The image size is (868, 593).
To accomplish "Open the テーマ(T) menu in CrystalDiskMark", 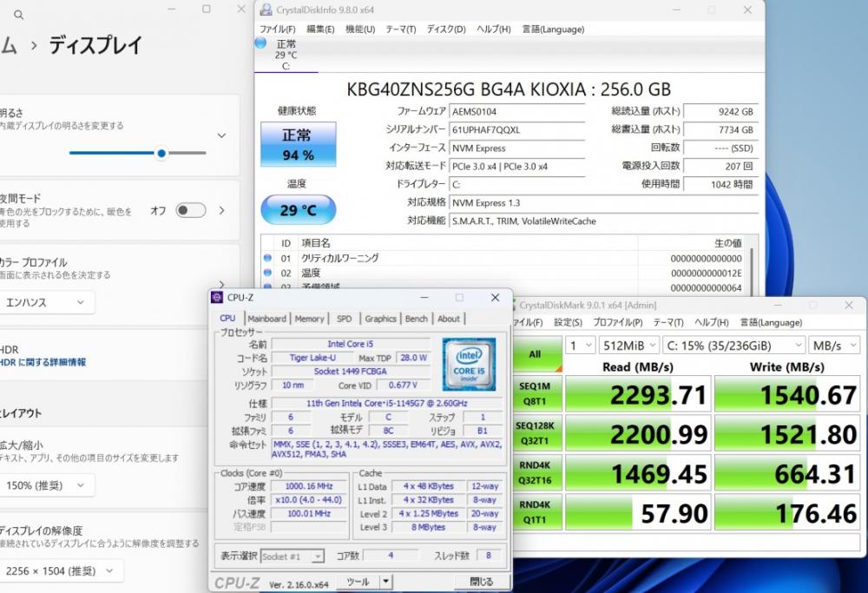I will coord(668,322).
